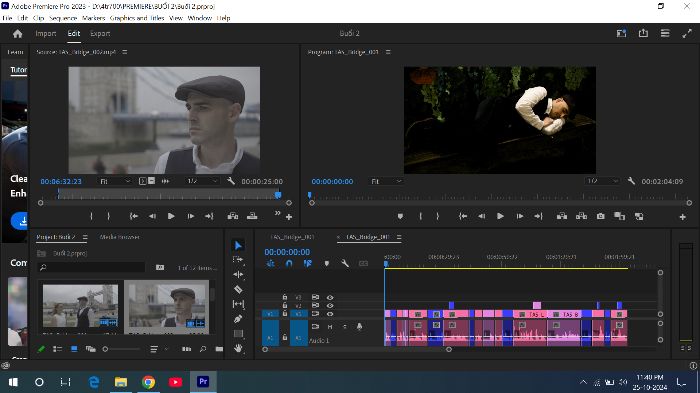The height and width of the screenshot is (393, 700).
Task: Toggle V3 track output eye
Action: coord(330,297)
